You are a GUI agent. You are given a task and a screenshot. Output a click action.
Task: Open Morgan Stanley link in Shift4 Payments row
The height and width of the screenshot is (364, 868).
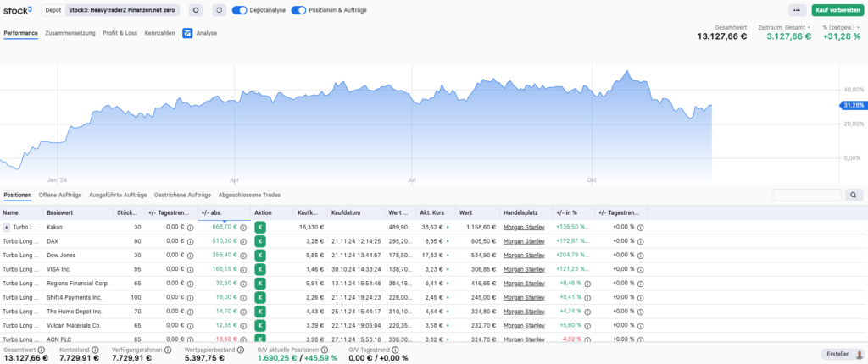click(x=524, y=297)
